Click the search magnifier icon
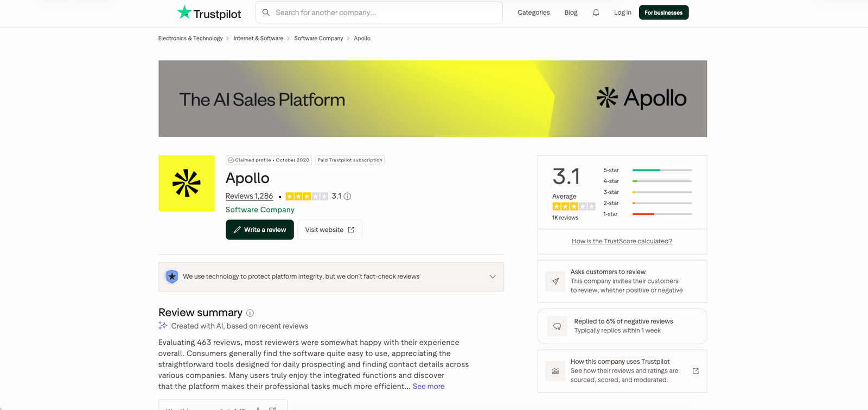Screen dimensions: 868x410 pyautogui.click(x=266, y=12)
